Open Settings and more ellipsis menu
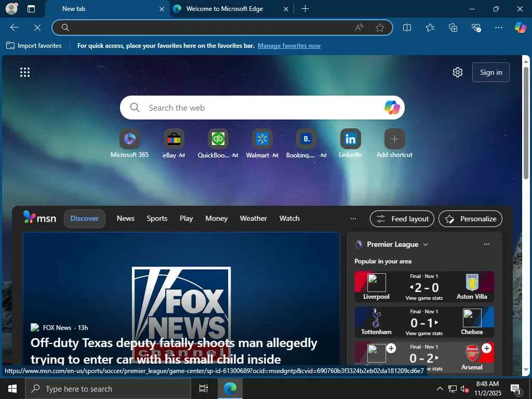The width and height of the screenshot is (532, 399). pyautogui.click(x=498, y=28)
